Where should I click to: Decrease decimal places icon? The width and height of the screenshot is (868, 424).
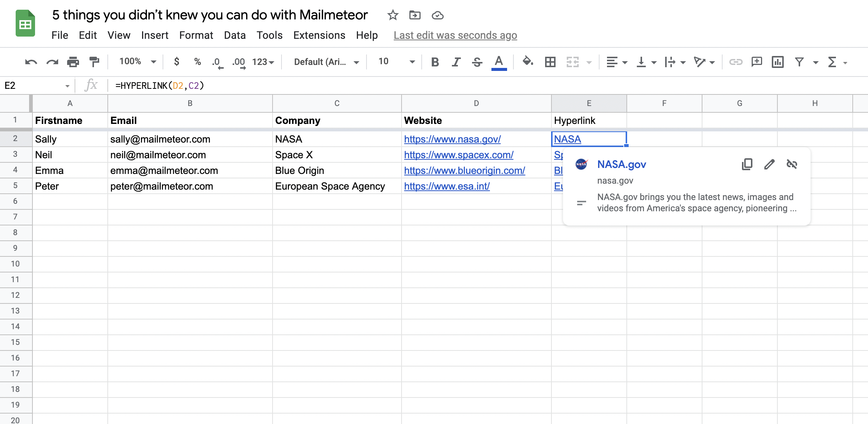pos(217,62)
